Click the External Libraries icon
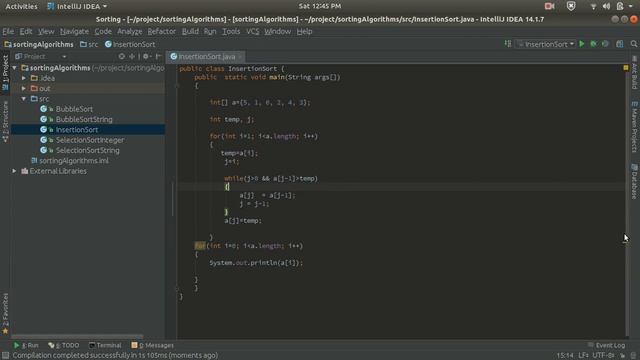The height and width of the screenshot is (360, 640). [24, 171]
